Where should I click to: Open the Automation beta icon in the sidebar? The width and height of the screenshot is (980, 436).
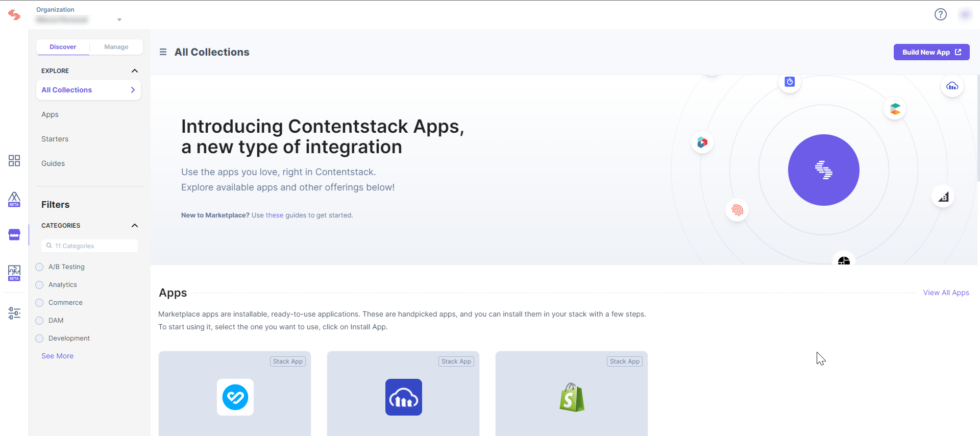[14, 273]
